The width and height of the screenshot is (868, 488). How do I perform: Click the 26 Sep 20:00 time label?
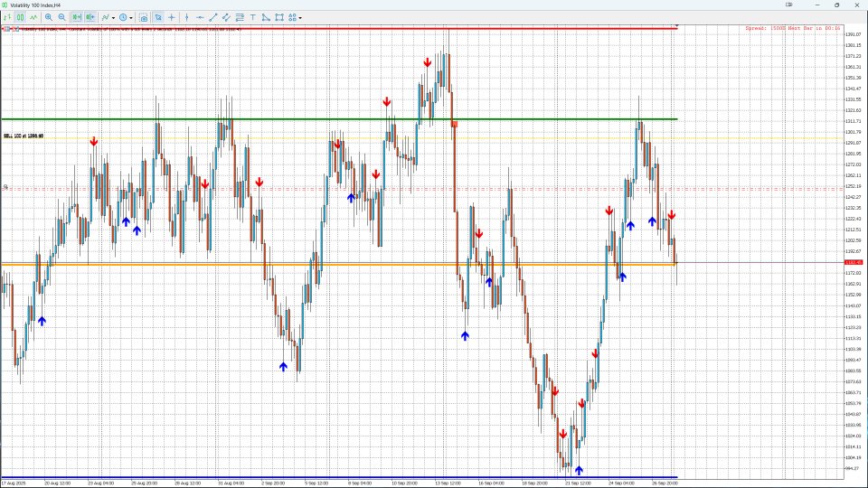coord(665,483)
